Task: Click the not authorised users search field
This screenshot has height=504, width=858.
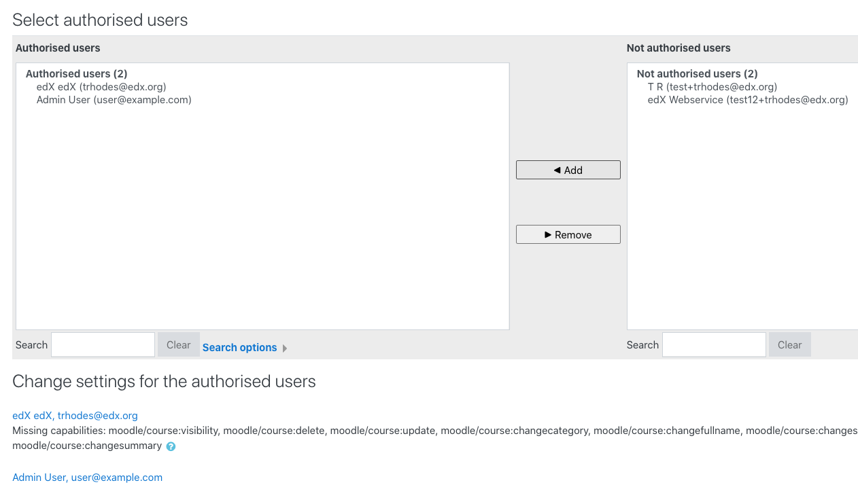Action: [714, 344]
